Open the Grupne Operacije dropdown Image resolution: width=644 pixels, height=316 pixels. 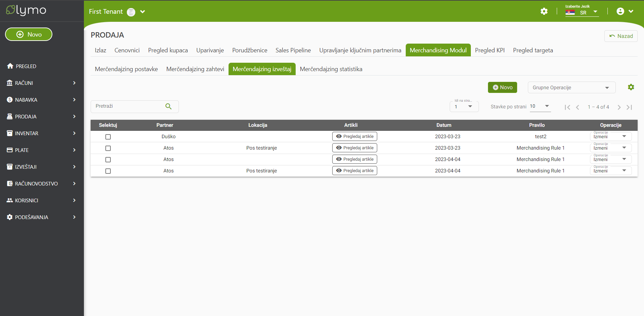pos(572,88)
